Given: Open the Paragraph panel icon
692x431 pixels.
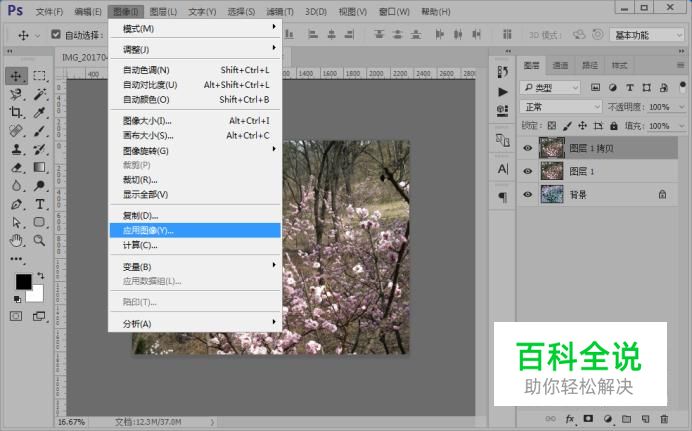Looking at the screenshot, I should click(x=503, y=196).
